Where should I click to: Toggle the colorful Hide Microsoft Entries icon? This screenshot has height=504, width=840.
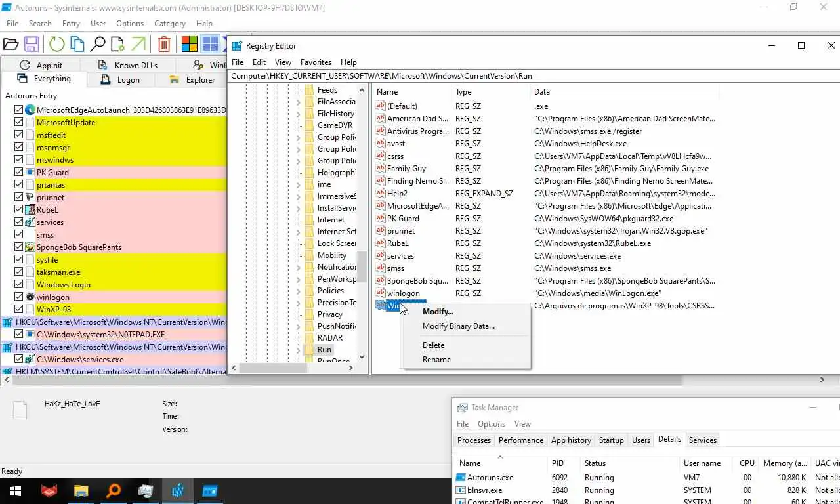click(190, 44)
